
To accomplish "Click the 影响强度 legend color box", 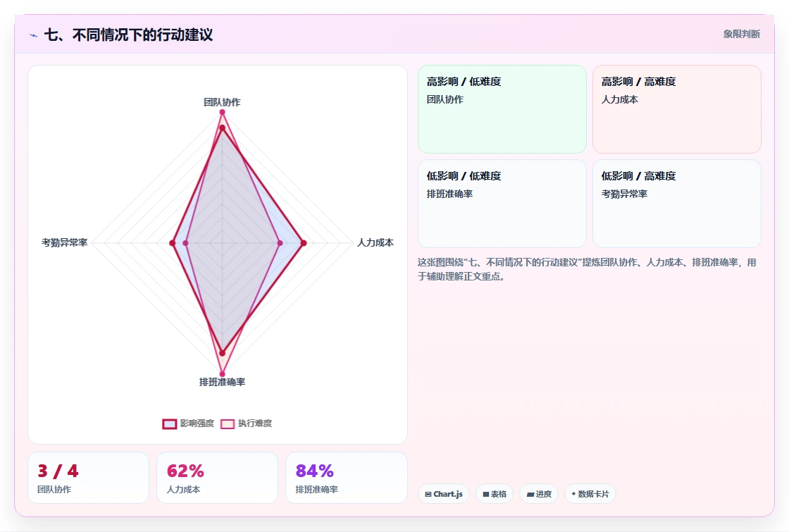I will click(170, 423).
